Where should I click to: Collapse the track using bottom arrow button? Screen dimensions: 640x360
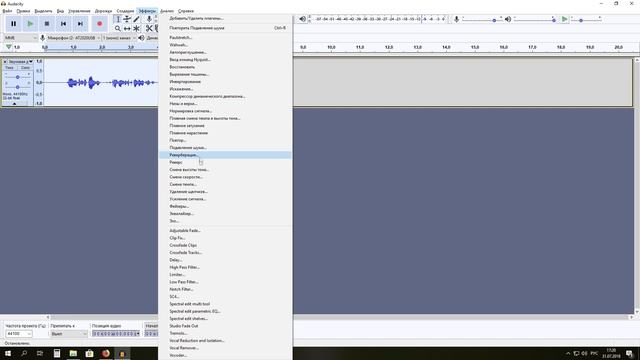(x=15, y=104)
